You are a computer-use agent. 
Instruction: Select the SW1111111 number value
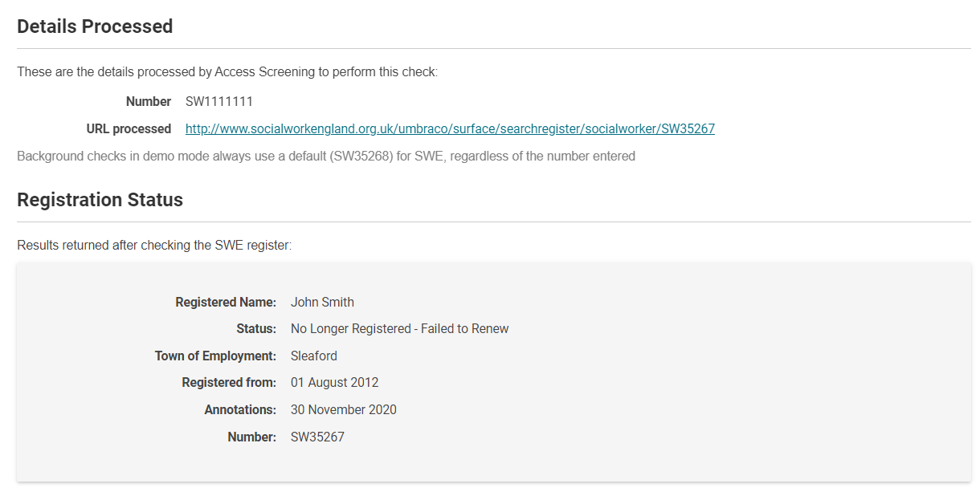click(x=219, y=102)
